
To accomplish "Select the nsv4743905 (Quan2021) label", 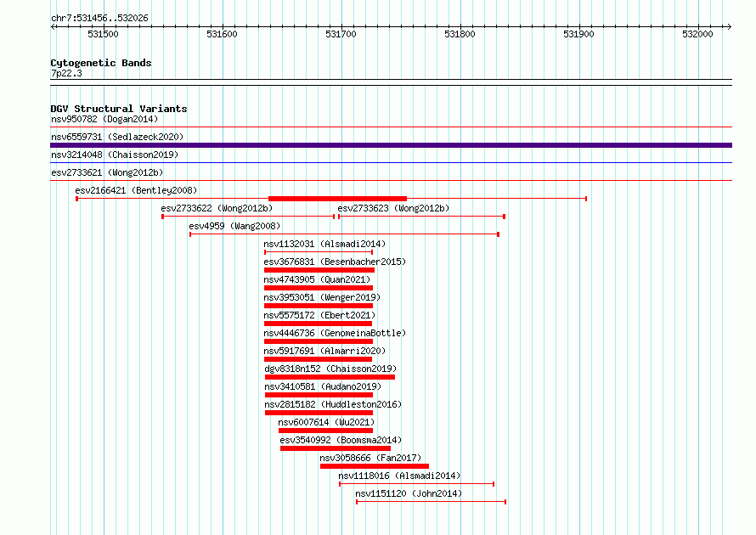I will 317,279.
